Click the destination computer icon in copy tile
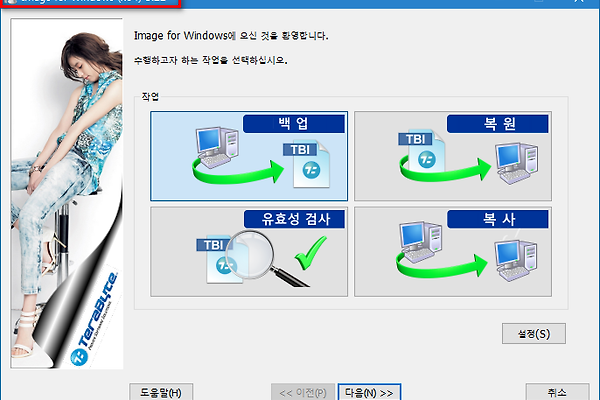This screenshot has width=600, height=400. pyautogui.click(x=516, y=260)
